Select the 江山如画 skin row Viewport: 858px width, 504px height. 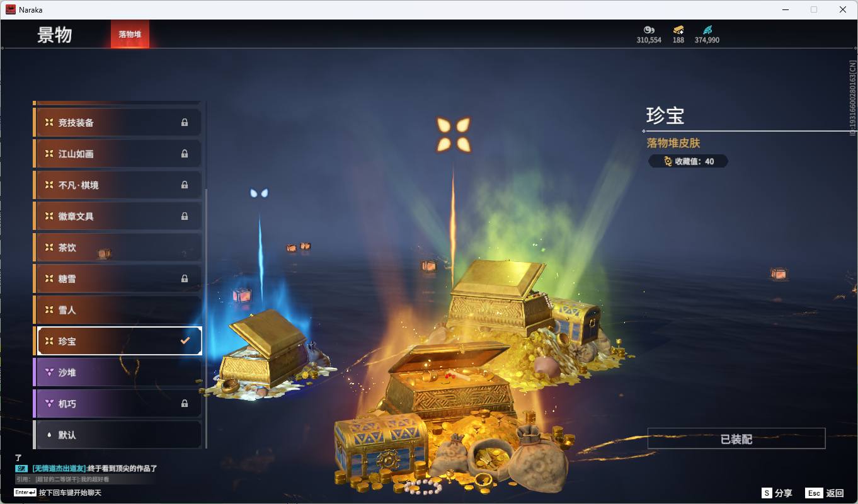pos(117,154)
